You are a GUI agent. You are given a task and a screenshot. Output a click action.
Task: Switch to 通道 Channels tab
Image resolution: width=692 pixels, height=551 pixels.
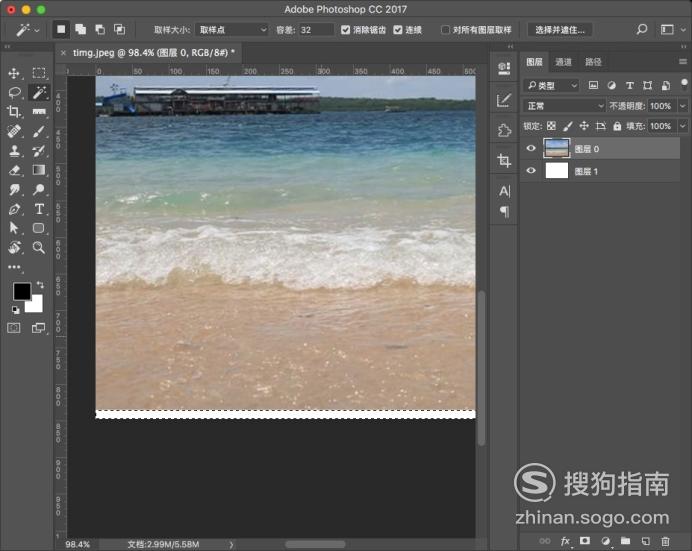click(563, 62)
